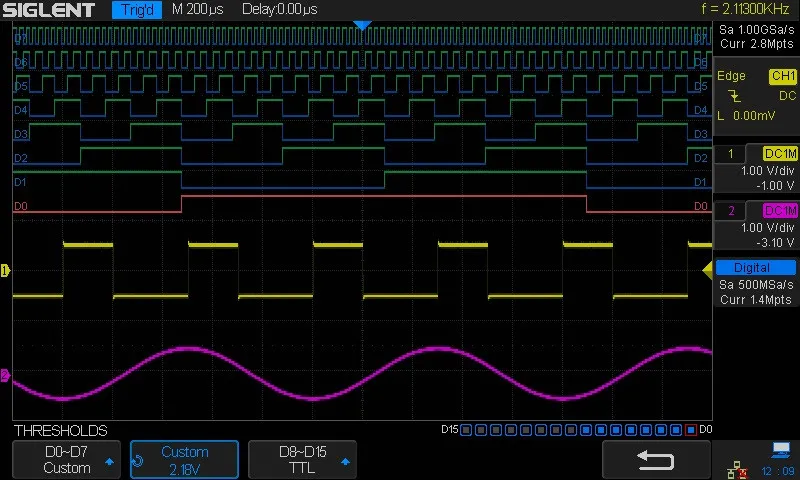Click the channel 1 ground level marker
The height and width of the screenshot is (480, 800).
[5, 270]
